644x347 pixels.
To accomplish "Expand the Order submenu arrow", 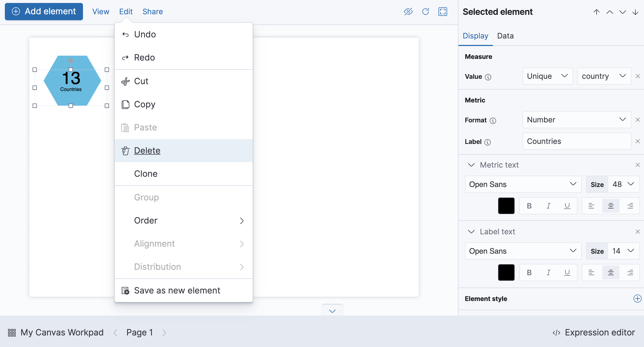I will [242, 221].
